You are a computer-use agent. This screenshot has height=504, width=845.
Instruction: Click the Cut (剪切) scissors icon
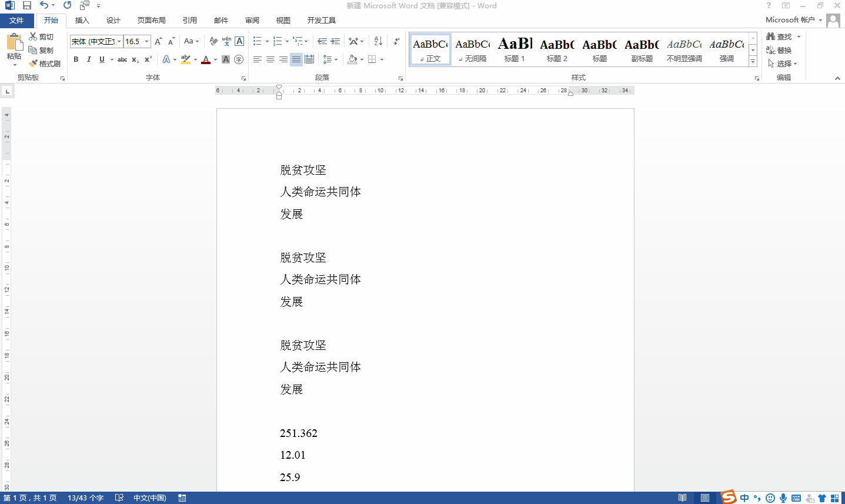pos(34,36)
